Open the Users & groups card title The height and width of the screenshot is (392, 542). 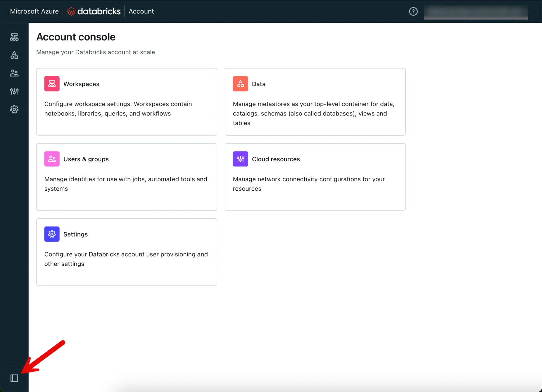tap(86, 159)
